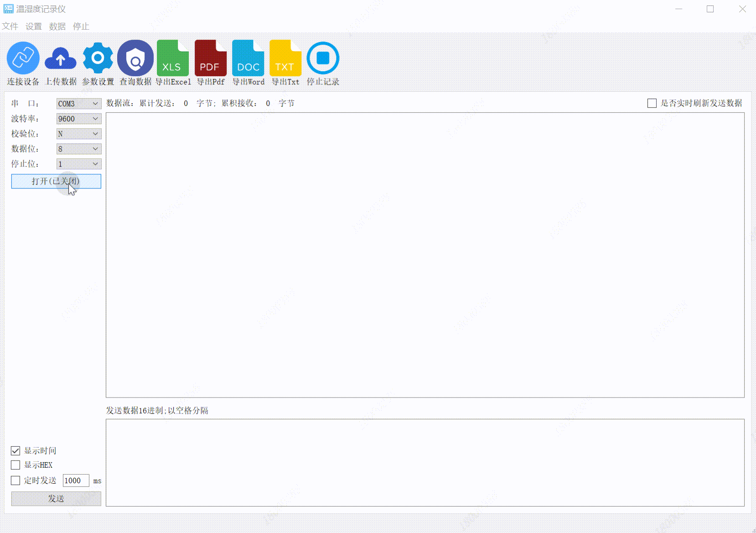This screenshot has height=533, width=756.
Task: Export data to Excel via XLS icon
Action: click(173, 58)
